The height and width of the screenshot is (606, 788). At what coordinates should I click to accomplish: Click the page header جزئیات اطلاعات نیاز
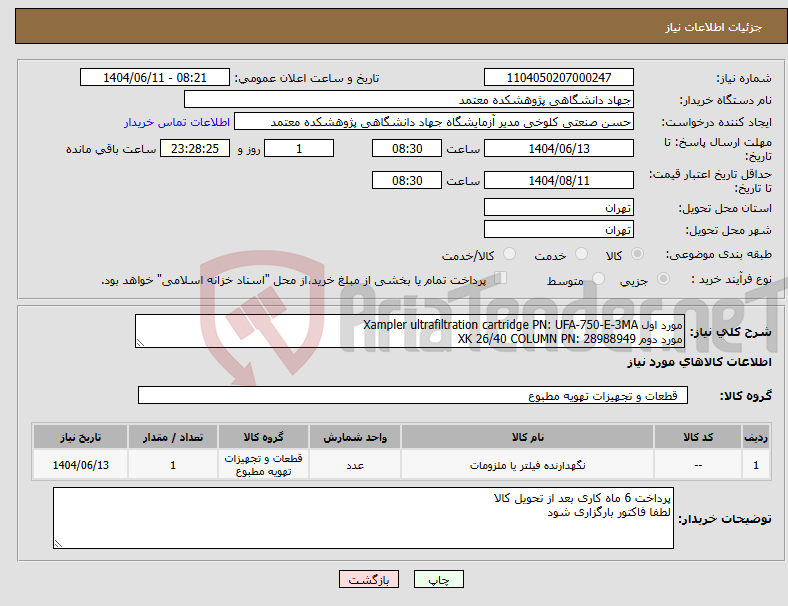coord(714,27)
